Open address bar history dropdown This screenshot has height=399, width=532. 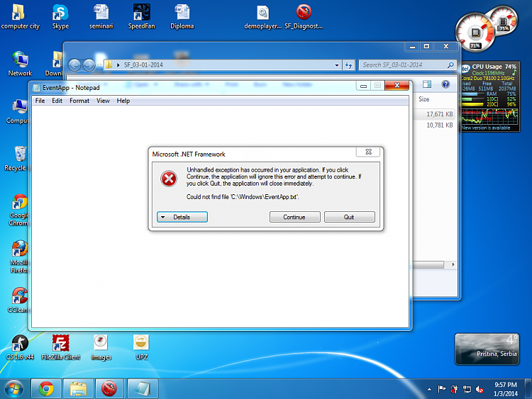[x=336, y=65]
